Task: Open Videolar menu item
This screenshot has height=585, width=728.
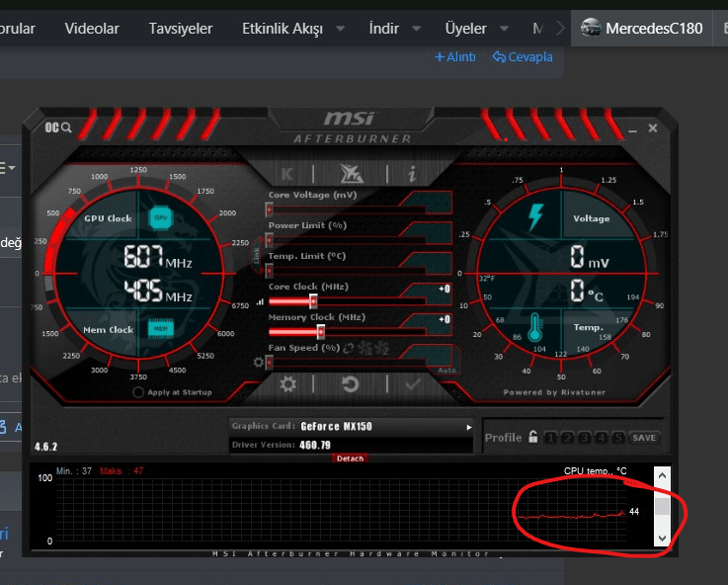Action: click(x=92, y=29)
